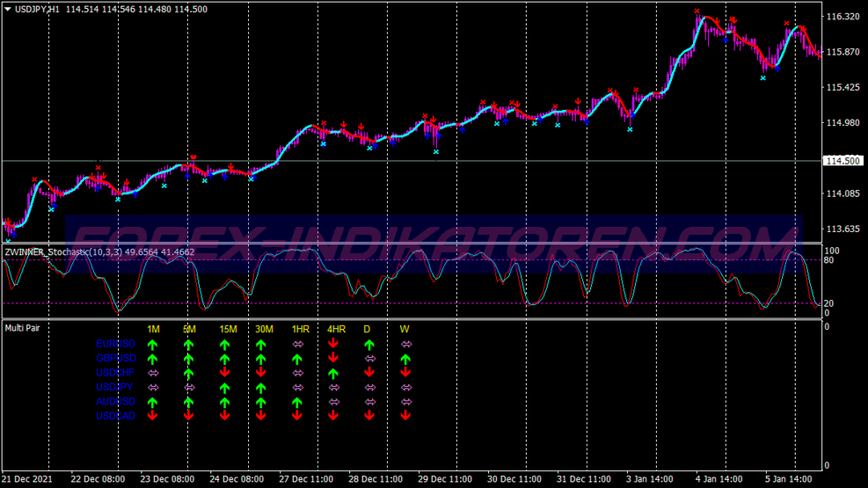The height and width of the screenshot is (488, 868).
Task: Click the USDCAD 1M down arrow
Action: (x=153, y=416)
